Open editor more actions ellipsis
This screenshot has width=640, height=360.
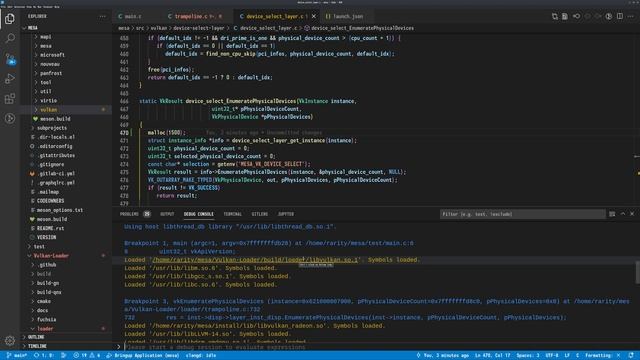click(x=631, y=16)
